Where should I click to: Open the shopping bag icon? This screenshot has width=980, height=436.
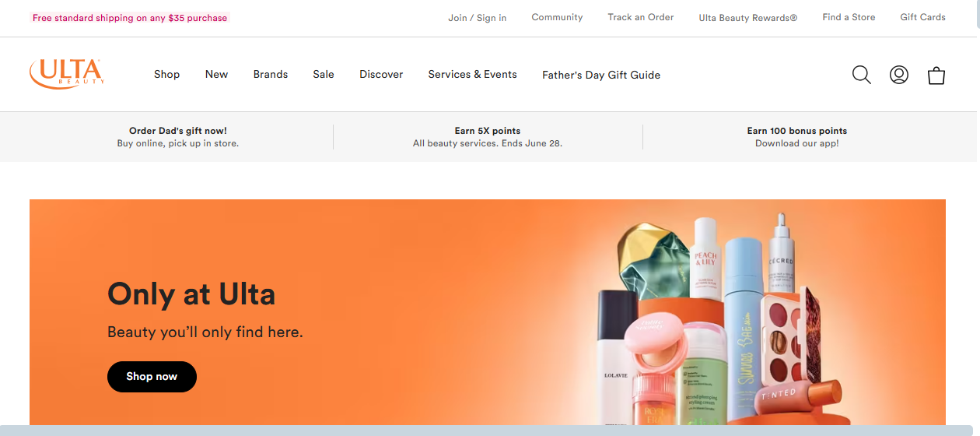click(x=936, y=75)
